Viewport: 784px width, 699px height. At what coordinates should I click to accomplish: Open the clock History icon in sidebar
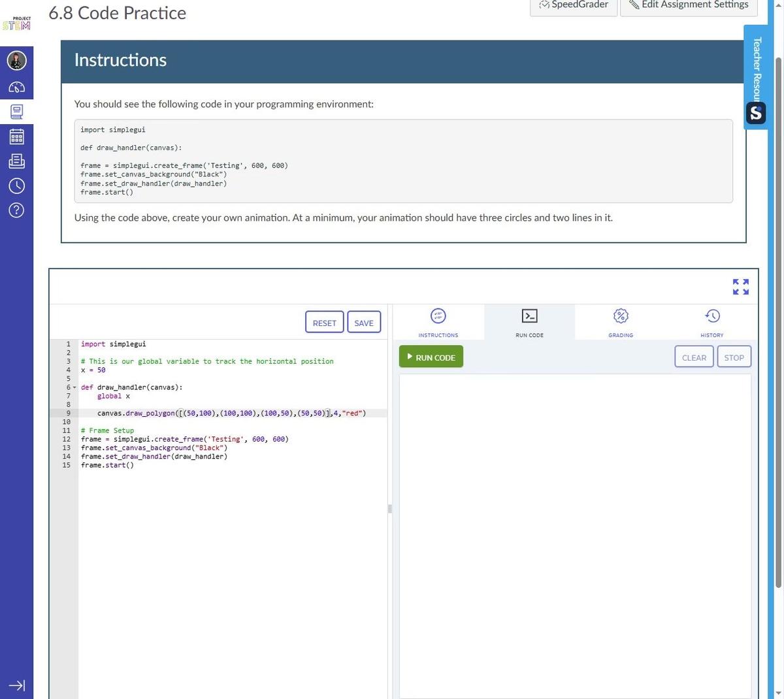coord(16,186)
